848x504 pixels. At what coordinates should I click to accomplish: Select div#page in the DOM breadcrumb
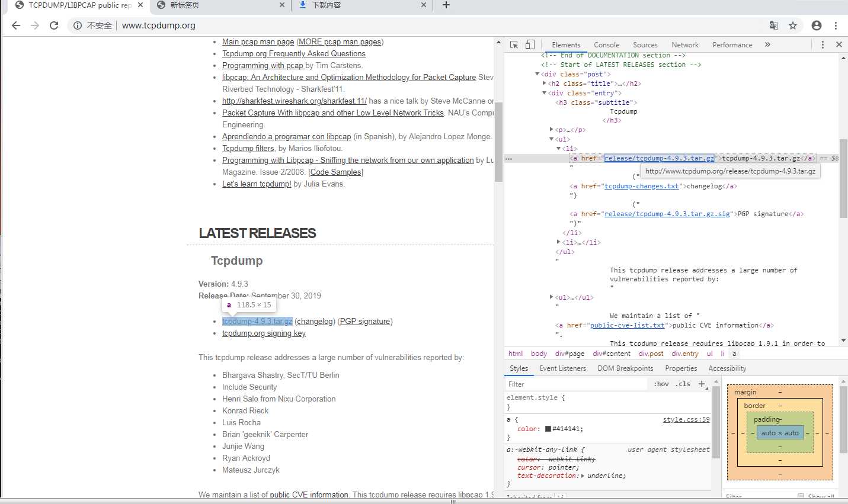pos(569,354)
